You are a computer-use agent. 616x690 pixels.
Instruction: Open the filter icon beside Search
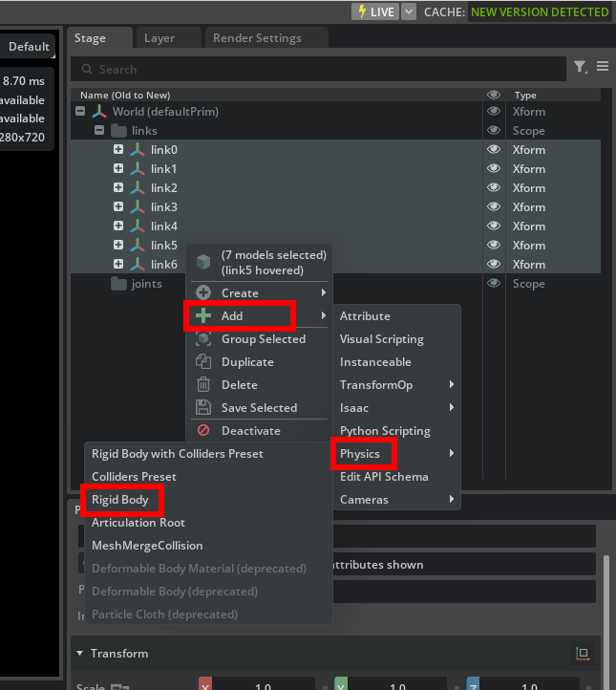[x=580, y=68]
